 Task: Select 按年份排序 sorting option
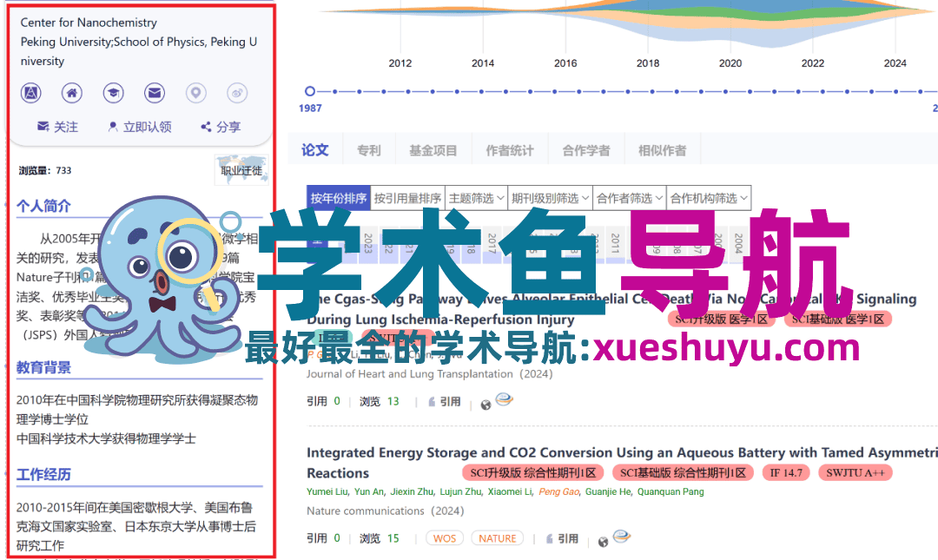point(338,197)
